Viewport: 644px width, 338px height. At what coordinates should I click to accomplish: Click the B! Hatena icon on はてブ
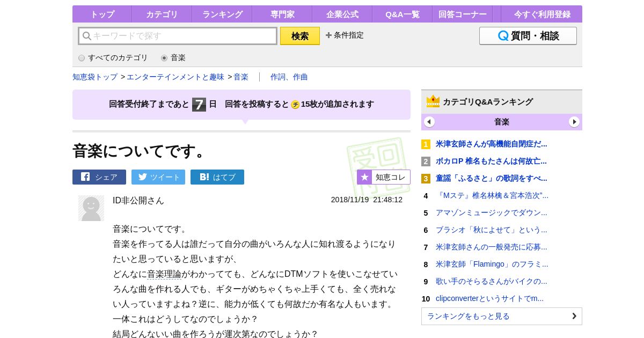point(204,177)
